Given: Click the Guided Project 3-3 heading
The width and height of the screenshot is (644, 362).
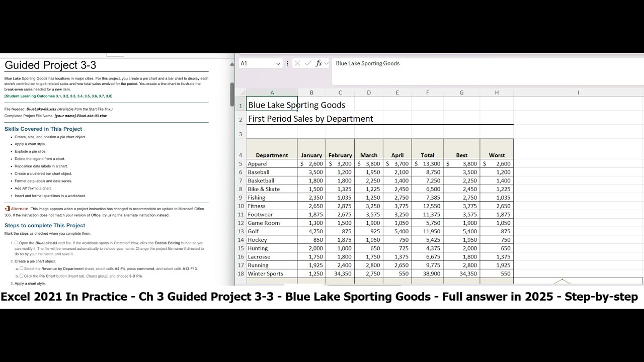Looking at the screenshot, I should (x=50, y=65).
